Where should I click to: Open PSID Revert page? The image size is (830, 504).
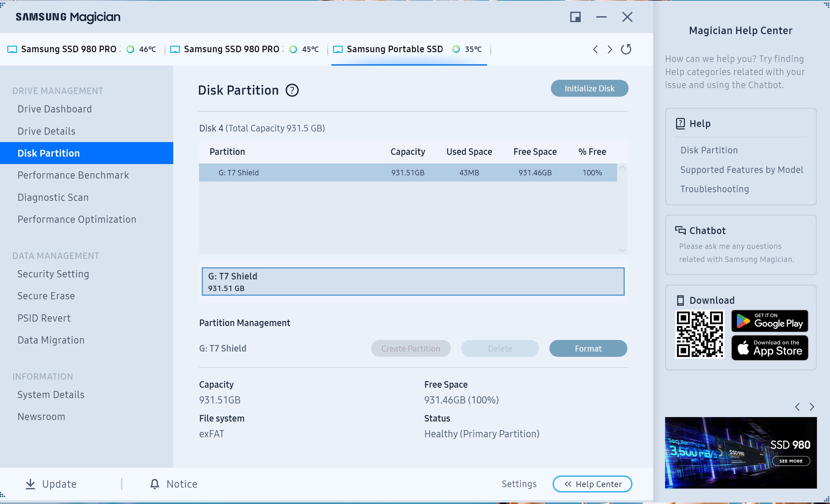44,318
